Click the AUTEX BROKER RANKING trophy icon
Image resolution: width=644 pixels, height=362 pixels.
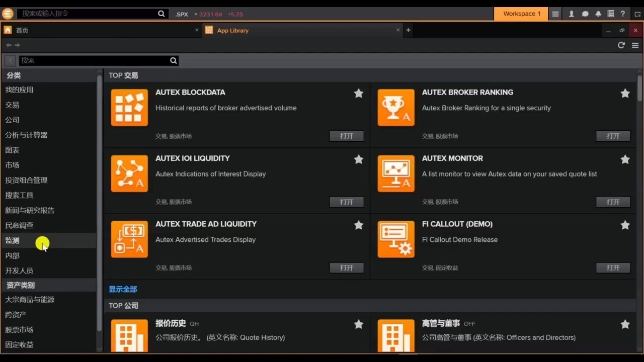(396, 108)
